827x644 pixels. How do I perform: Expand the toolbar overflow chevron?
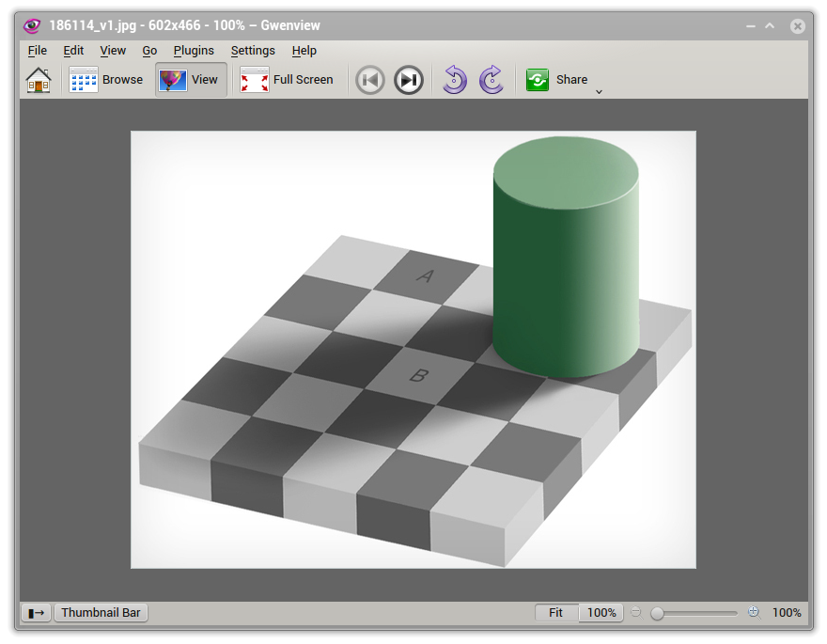tap(599, 91)
